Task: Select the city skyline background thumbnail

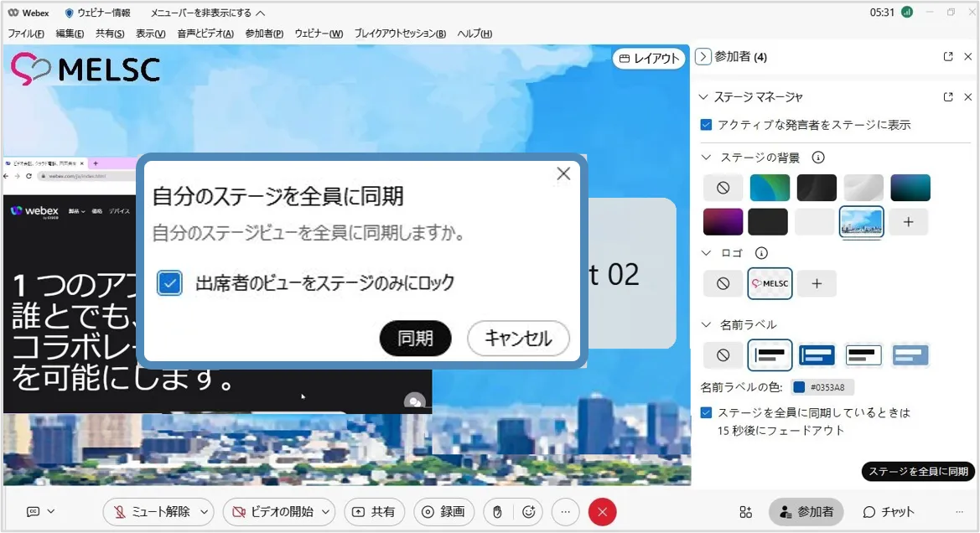Action: (x=861, y=222)
